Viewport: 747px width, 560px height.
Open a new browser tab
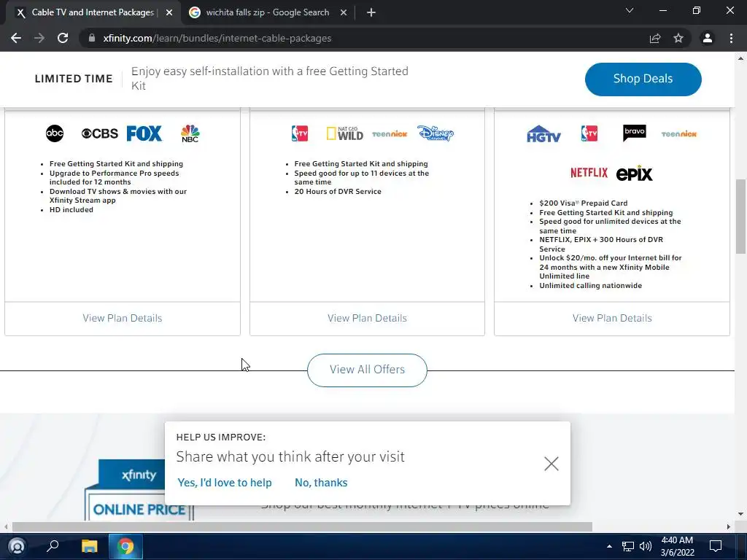[x=371, y=12]
